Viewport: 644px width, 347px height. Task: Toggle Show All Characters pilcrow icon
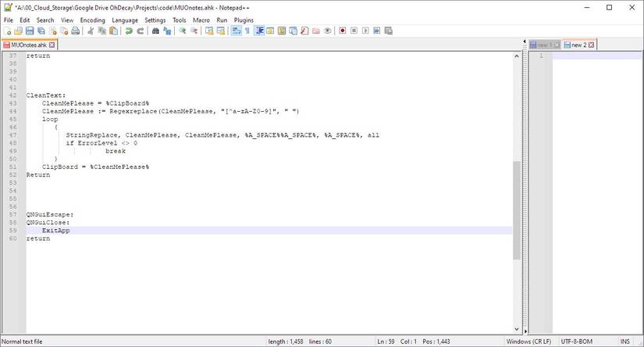[x=247, y=30]
